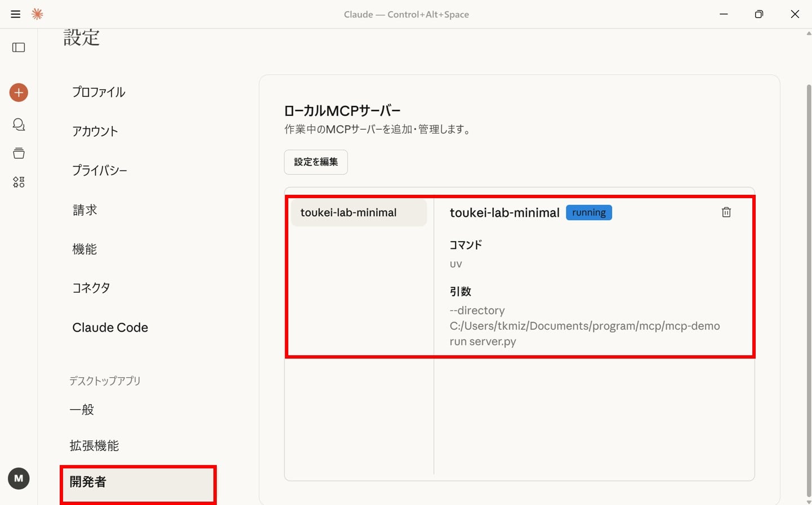Open プロファイル settings section
This screenshot has width=812, height=505.
pos(99,92)
